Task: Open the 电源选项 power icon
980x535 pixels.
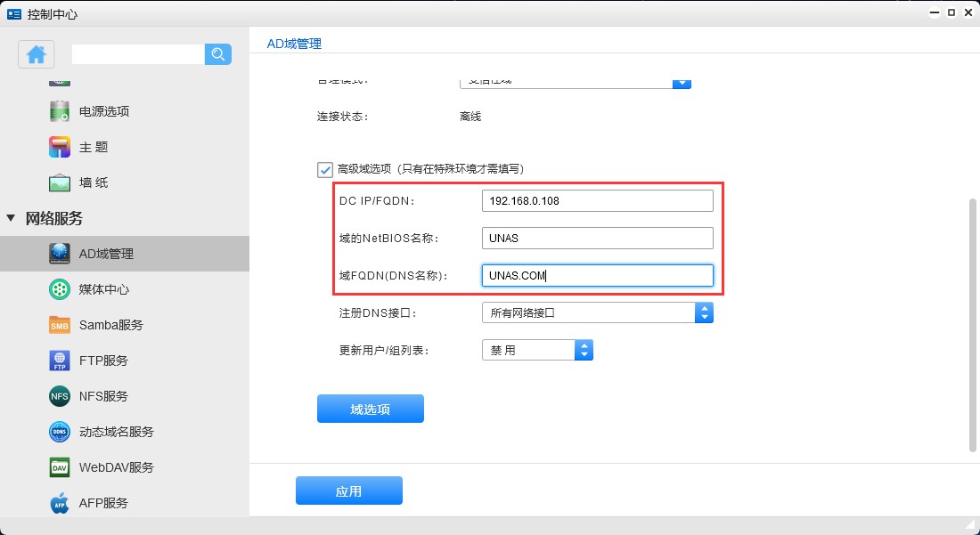Action: (x=60, y=111)
